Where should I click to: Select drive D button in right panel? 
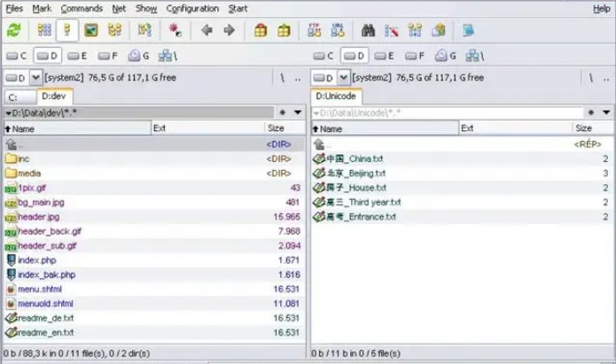tap(355, 56)
